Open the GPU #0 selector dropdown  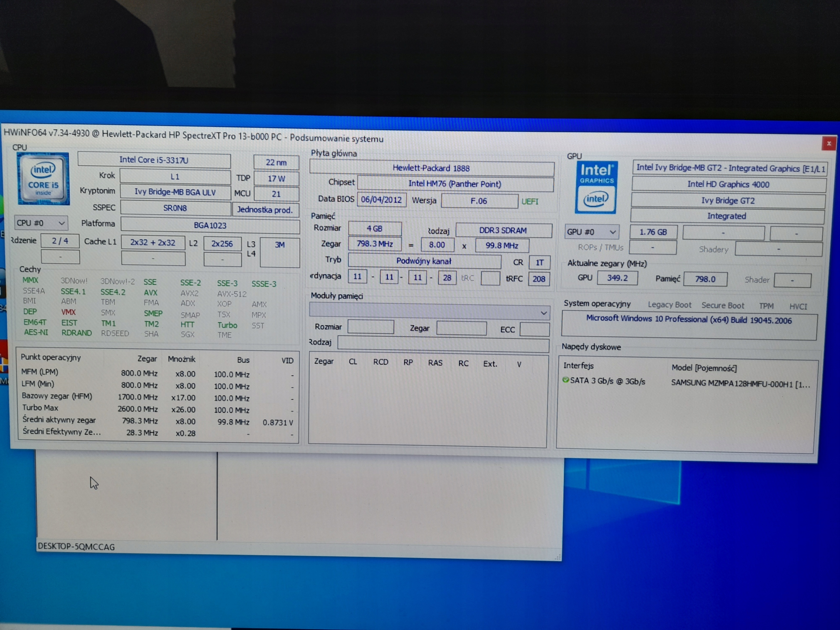[x=591, y=232]
